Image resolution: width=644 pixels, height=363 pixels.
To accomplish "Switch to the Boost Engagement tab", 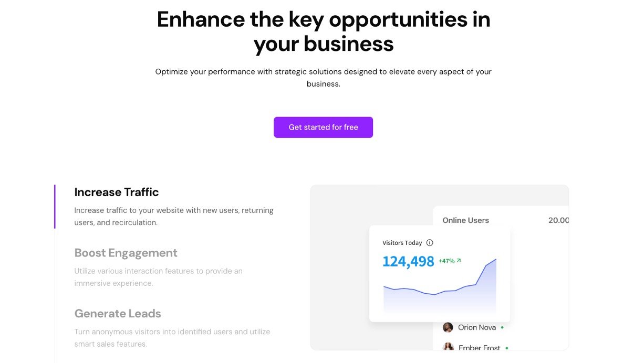I will coord(126,253).
